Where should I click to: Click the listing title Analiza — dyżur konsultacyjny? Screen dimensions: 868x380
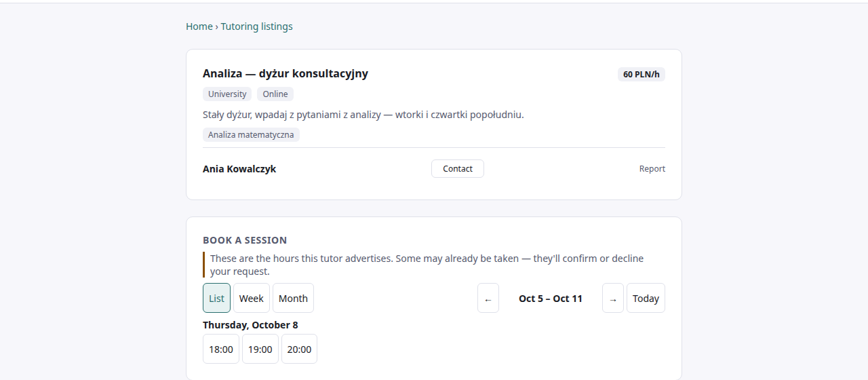pos(285,73)
